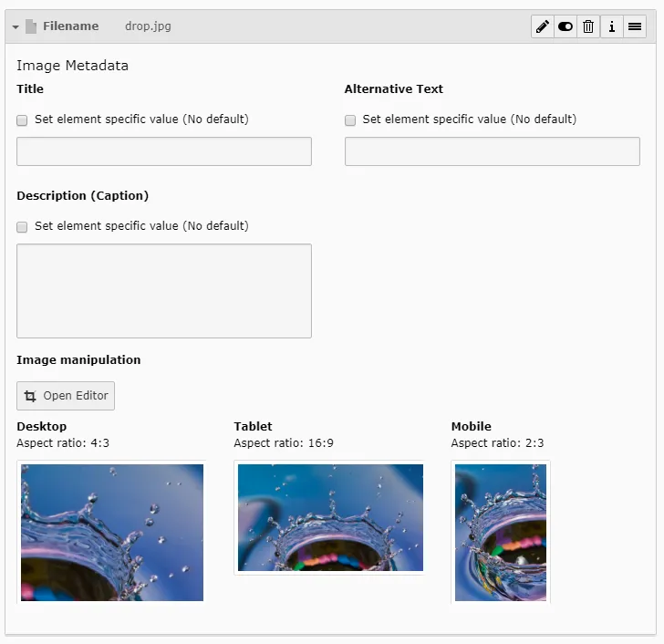Click the Desktop variant label
The height and width of the screenshot is (644, 664).
coord(42,426)
